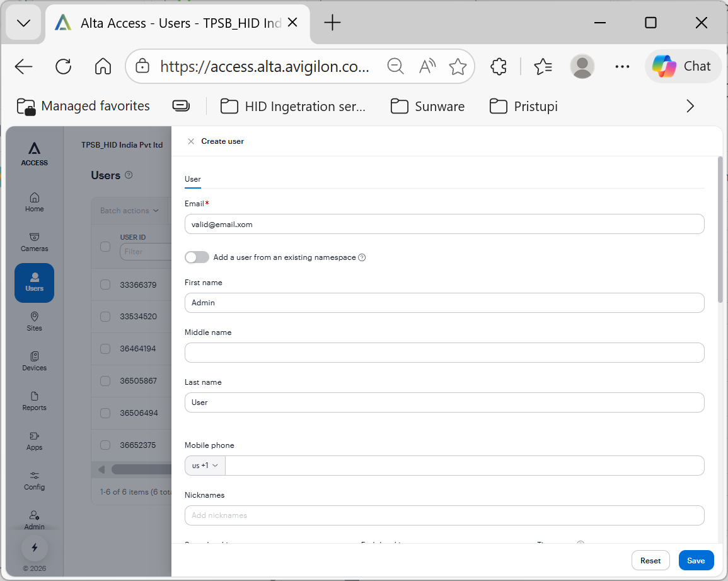Screen dimensions: 728x581
Task: Click the Create user panel vertical scrollbar
Action: point(720,230)
